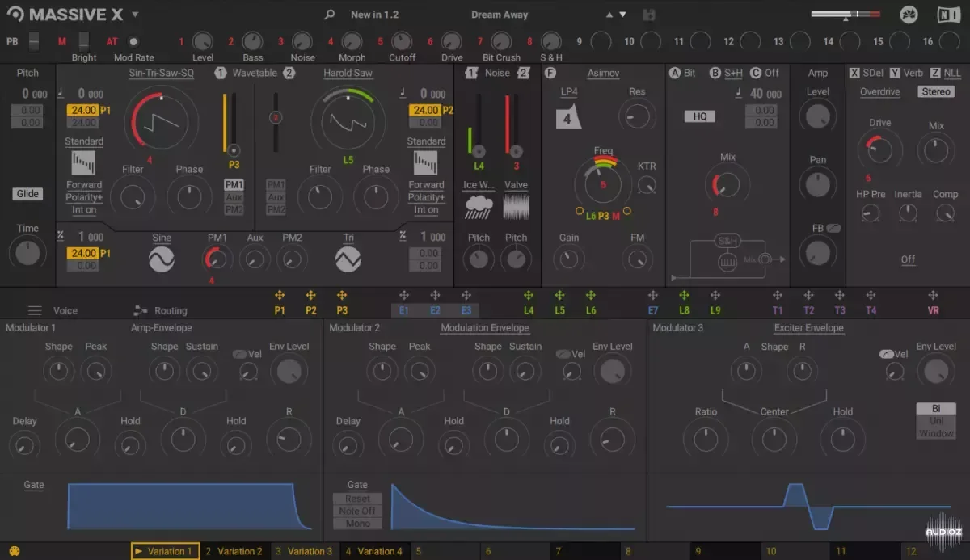Click the Tri phase-mod oscillator icon
The image size is (970, 560).
[x=348, y=259]
